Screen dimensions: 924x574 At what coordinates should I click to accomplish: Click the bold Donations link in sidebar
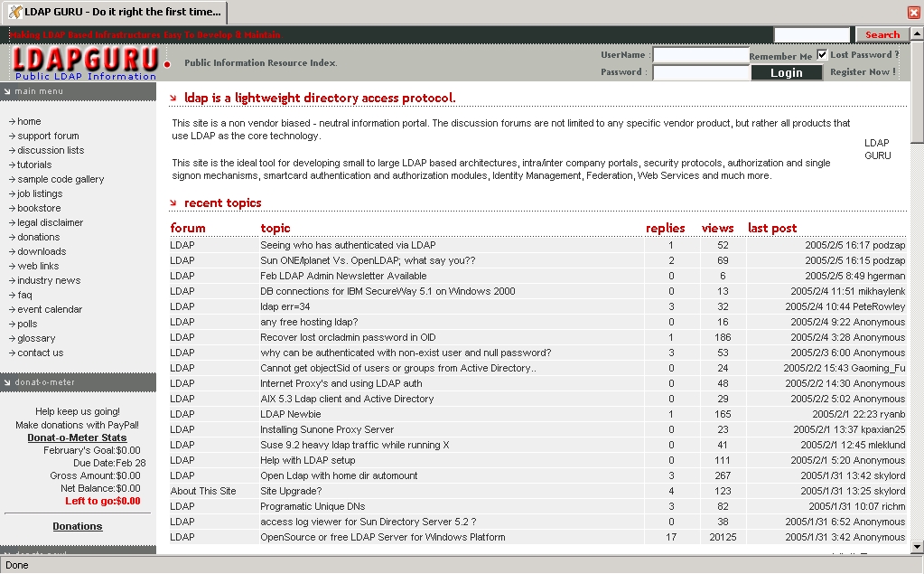coord(77,526)
